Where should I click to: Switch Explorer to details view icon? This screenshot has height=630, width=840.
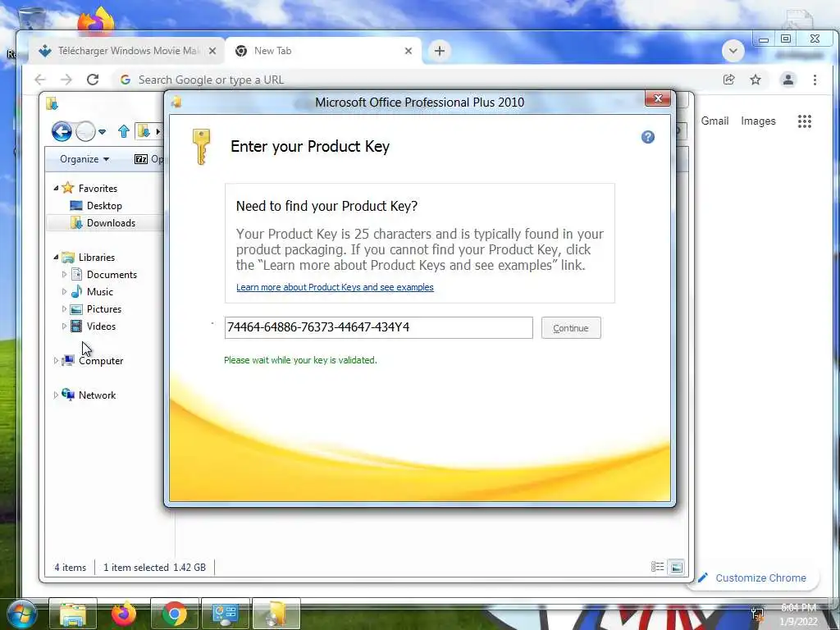(657, 567)
